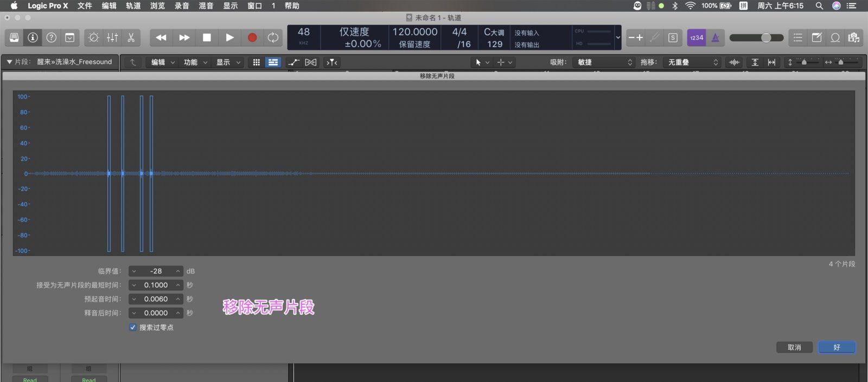Open the 文件 menu
The height and width of the screenshot is (382, 868).
[85, 5]
